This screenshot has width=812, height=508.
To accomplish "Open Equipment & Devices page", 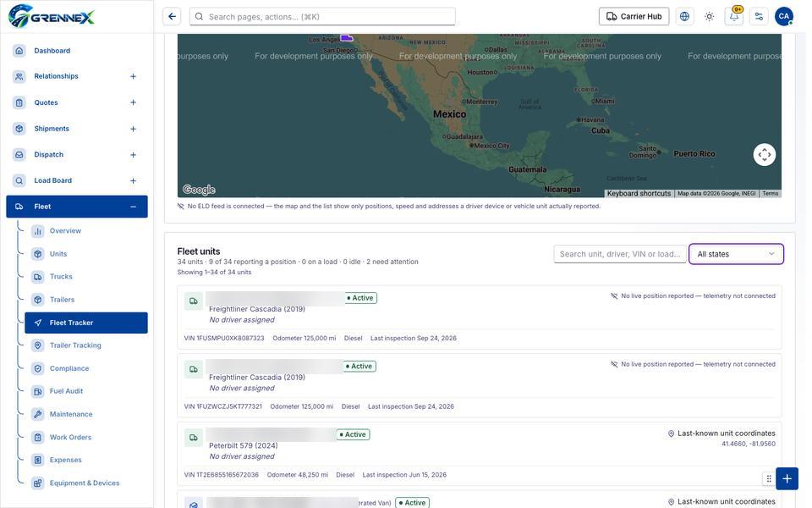I will (x=85, y=483).
